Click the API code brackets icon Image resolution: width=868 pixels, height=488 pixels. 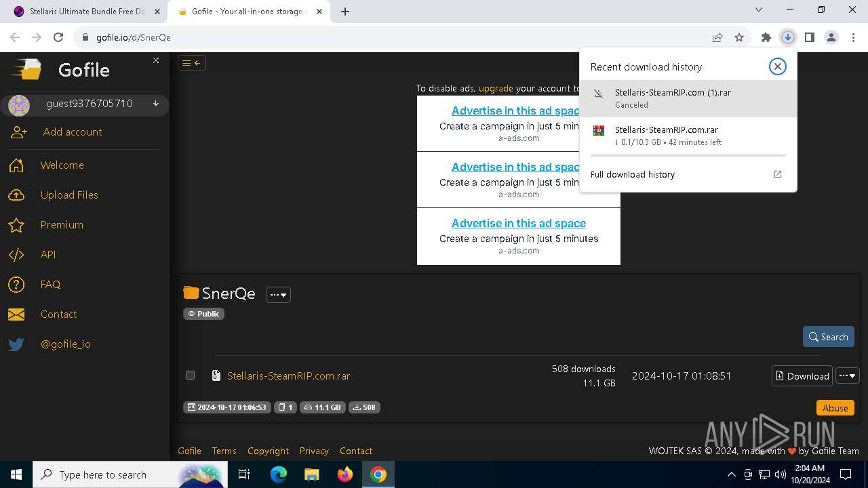[16, 255]
